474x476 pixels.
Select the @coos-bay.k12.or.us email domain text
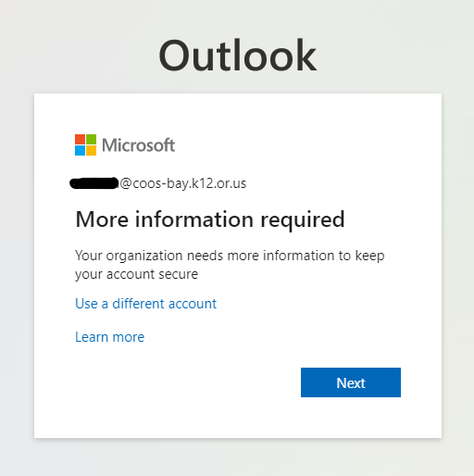tap(183, 183)
